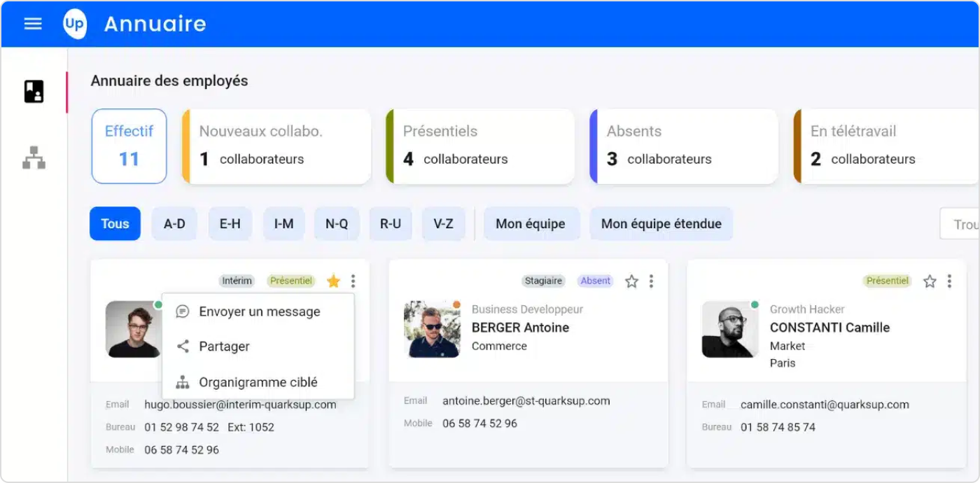980x483 pixels.
Task: Click the hierarchy icon next to Organigramme ciblé
Action: tap(181, 382)
